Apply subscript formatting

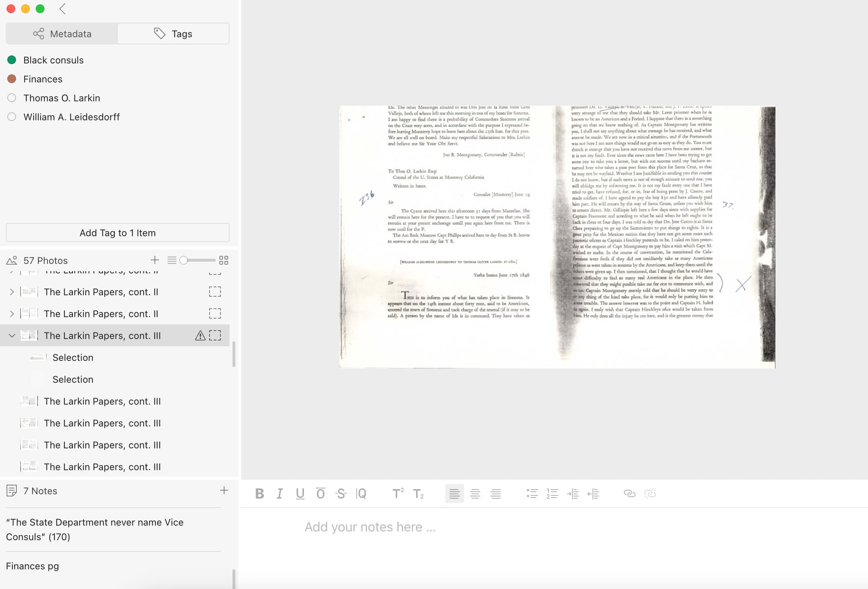(418, 494)
